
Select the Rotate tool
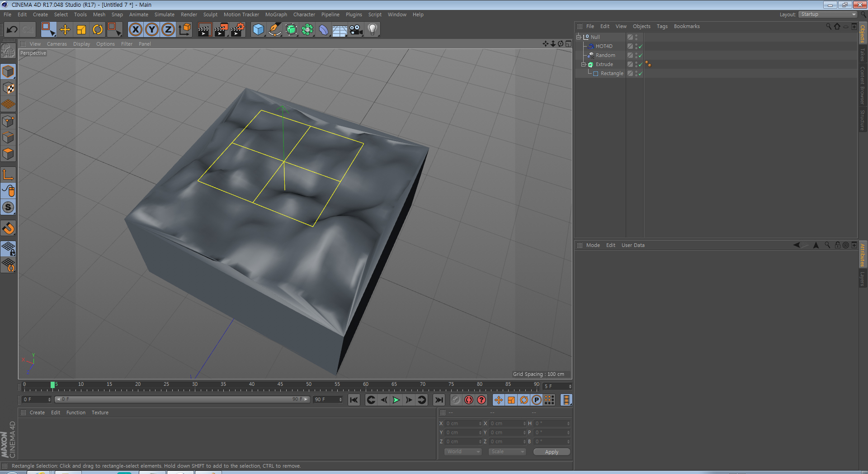98,30
